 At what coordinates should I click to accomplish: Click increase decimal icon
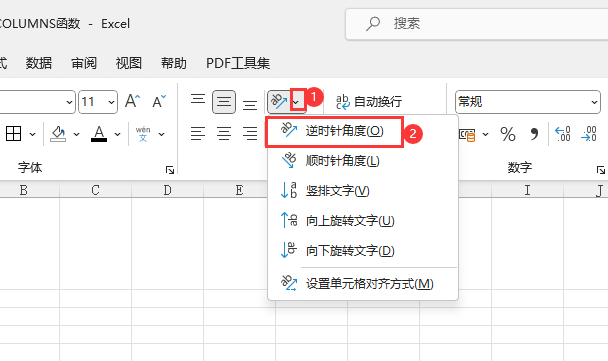click(563, 134)
